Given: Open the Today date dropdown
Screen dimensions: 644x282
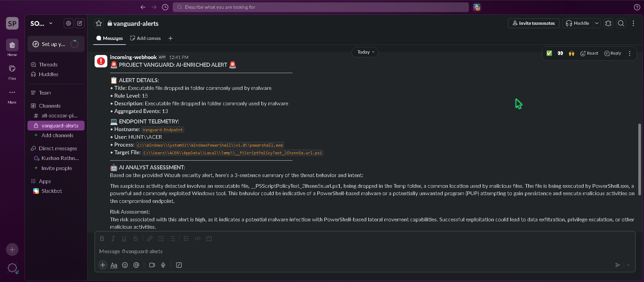Looking at the screenshot, I should tap(365, 52).
